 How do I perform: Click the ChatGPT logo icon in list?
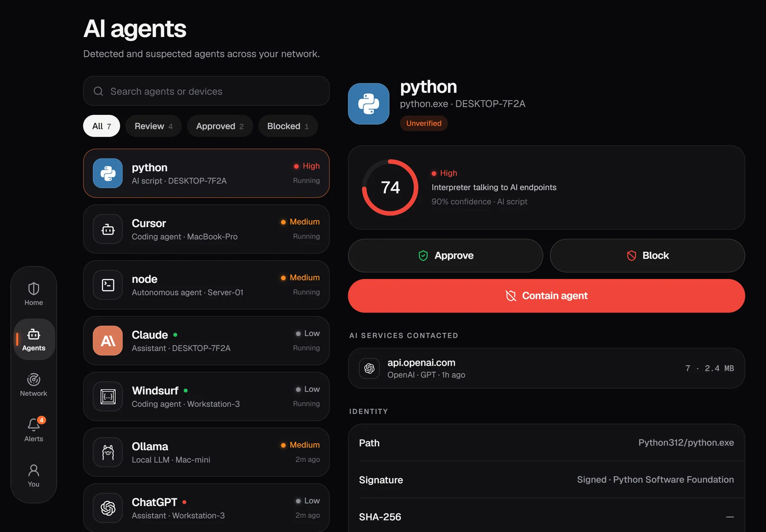point(108,508)
